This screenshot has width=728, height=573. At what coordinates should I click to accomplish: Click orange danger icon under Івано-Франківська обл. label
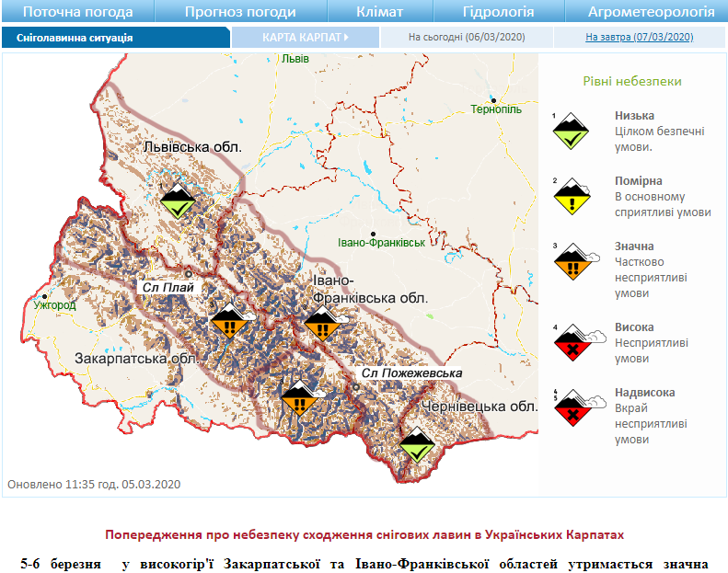pyautogui.click(x=322, y=323)
